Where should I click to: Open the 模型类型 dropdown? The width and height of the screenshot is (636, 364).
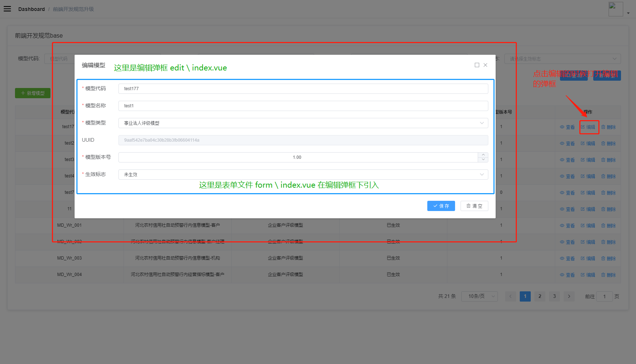coord(303,123)
